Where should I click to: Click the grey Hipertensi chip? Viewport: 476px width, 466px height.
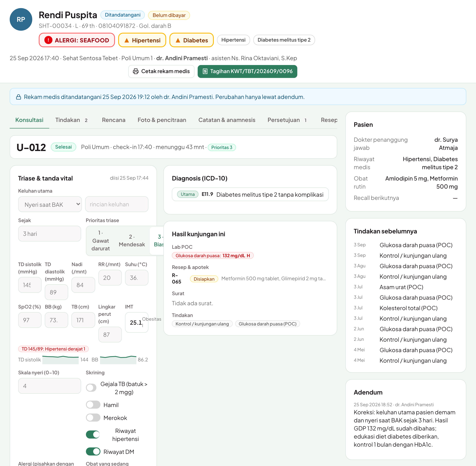(234, 40)
